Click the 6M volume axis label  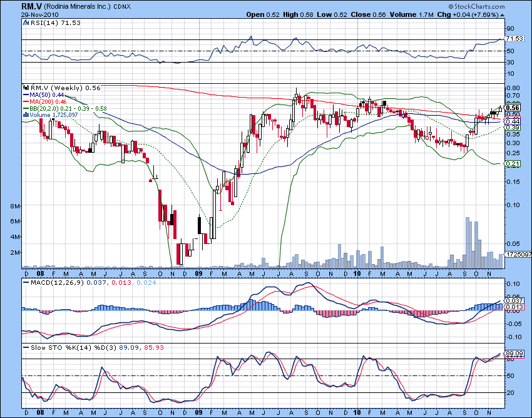tap(15, 222)
